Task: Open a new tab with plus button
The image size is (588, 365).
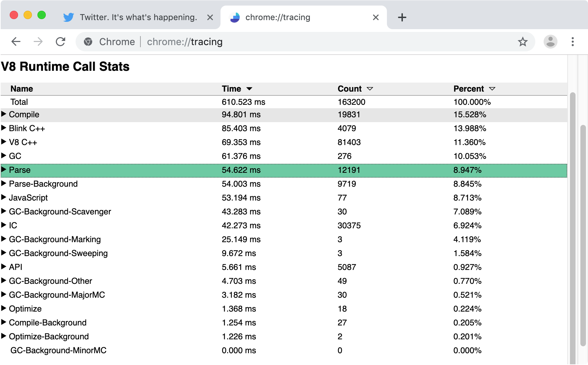Action: (402, 17)
